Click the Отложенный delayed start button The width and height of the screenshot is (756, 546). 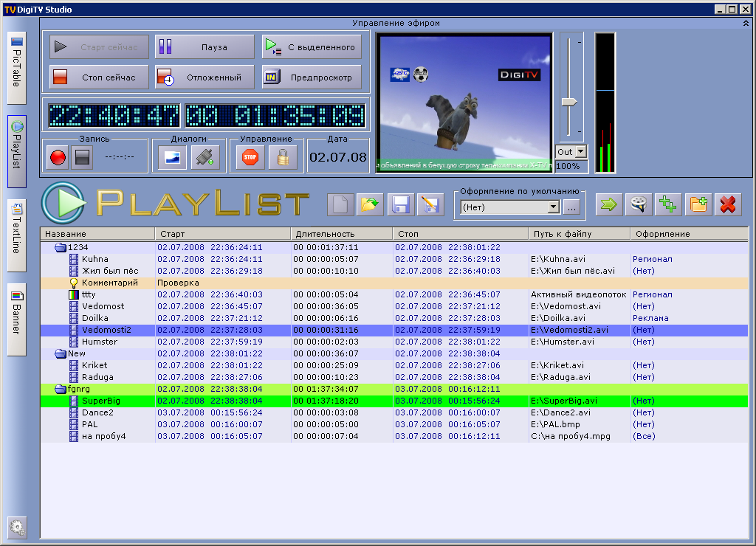[205, 77]
